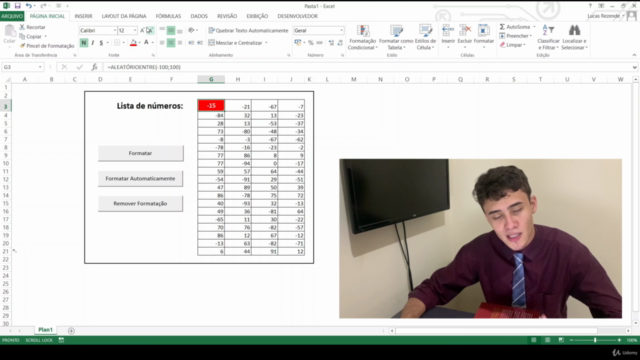Click the borders icon in Fonte group
Viewport: 640px width, 360px height.
point(117,43)
